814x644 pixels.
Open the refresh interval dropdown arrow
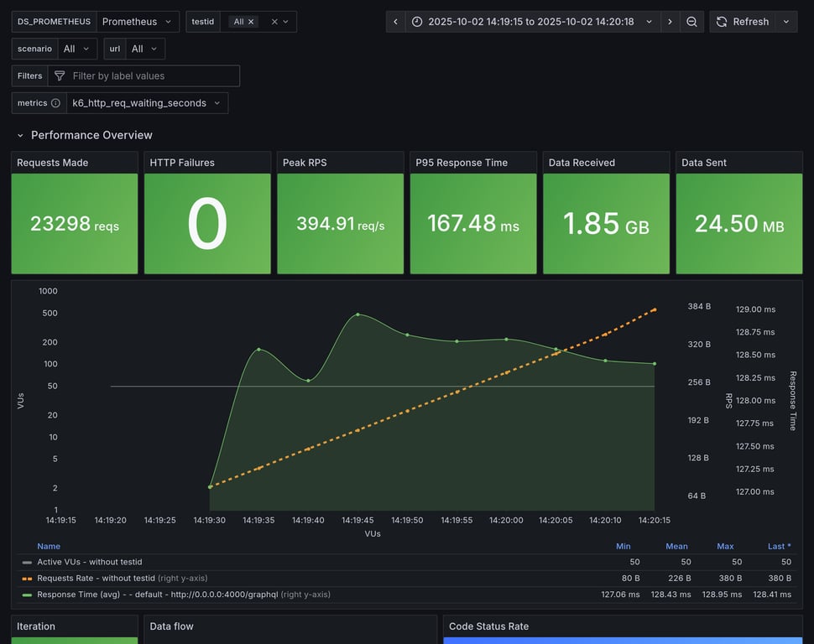pyautogui.click(x=786, y=22)
